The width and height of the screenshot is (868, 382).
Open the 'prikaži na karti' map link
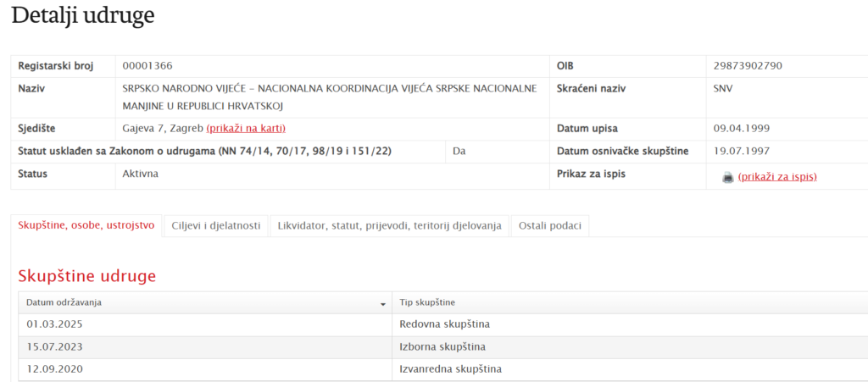[x=246, y=128]
